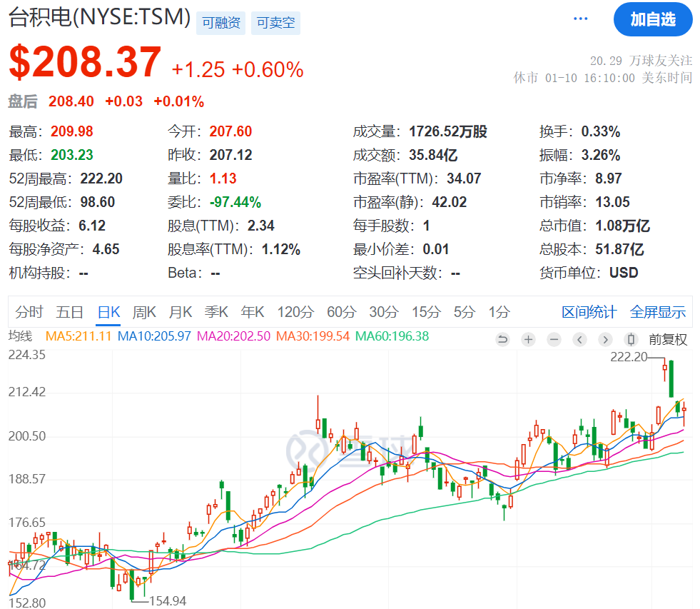The height and width of the screenshot is (609, 700).
Task: Click the 可卖空 tag
Action: [x=276, y=23]
